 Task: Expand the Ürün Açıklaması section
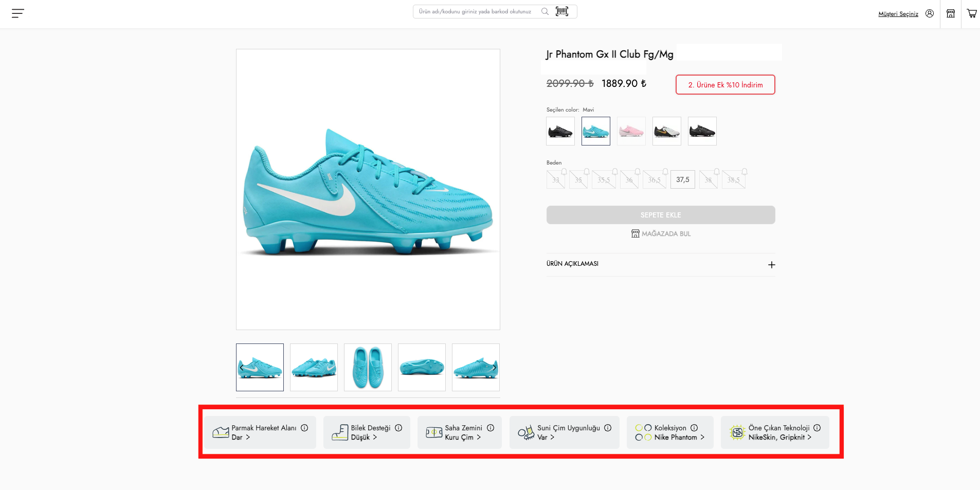(x=771, y=265)
